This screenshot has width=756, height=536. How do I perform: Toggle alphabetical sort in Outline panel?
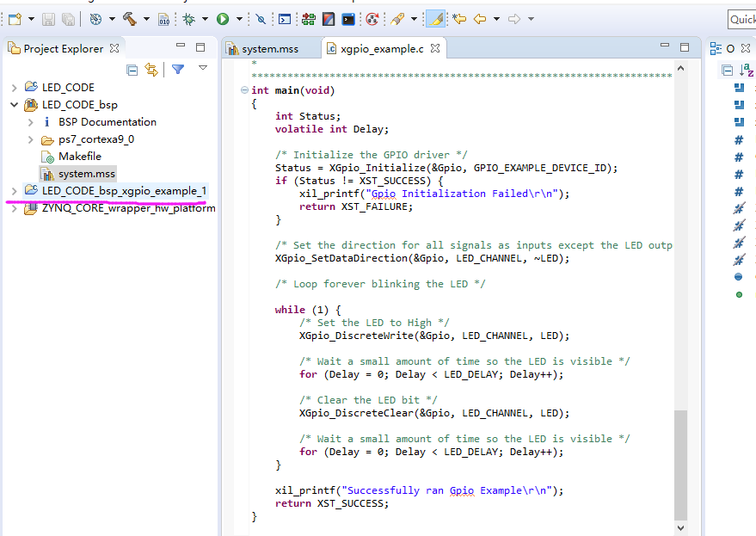[747, 70]
